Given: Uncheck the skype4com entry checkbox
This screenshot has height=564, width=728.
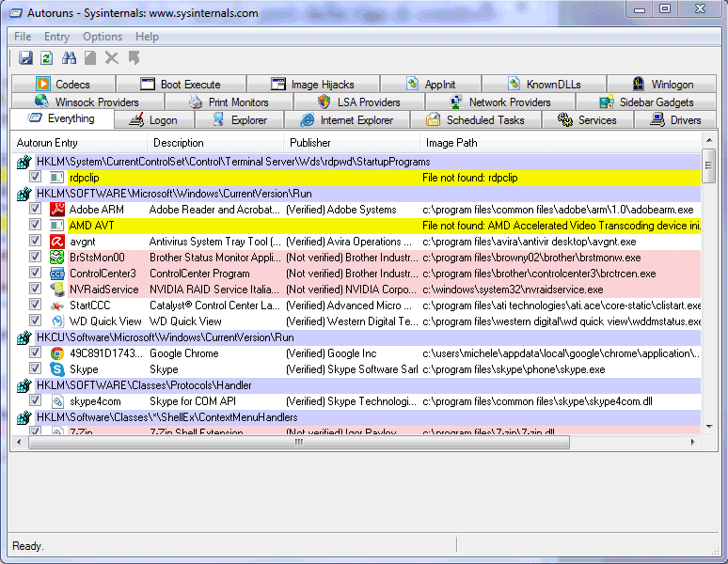Looking at the screenshot, I should (x=35, y=401).
